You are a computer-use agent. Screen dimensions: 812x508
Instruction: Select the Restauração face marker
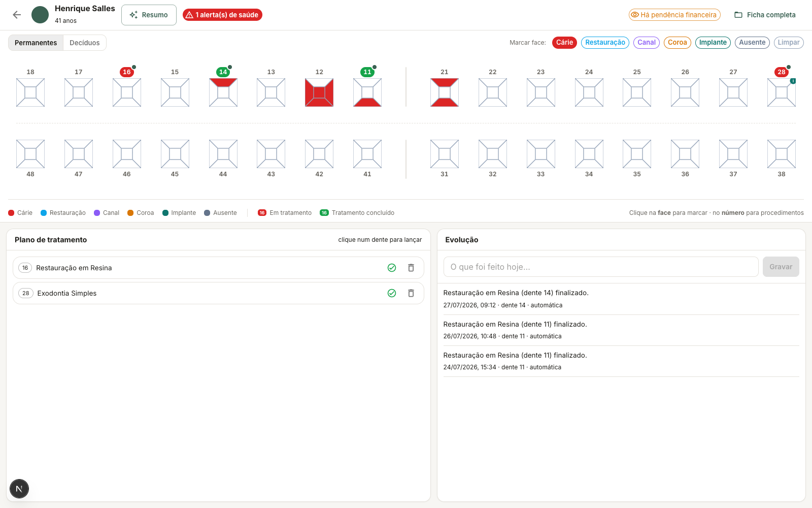point(605,43)
